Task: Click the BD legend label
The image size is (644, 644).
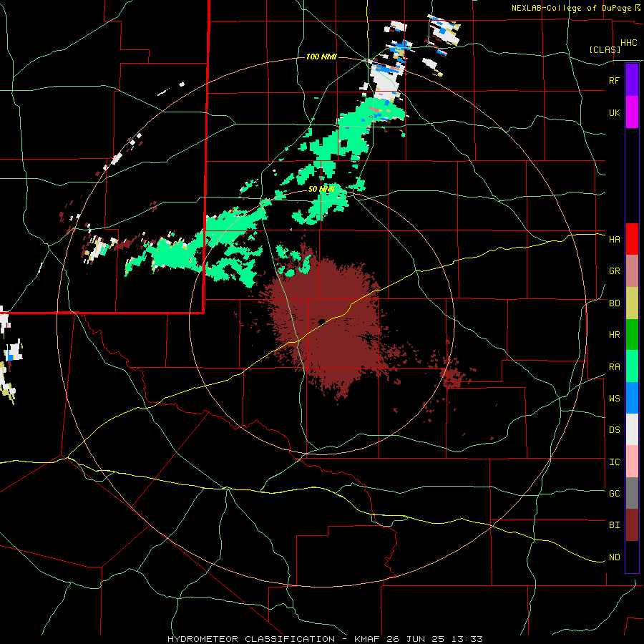Action: click(x=614, y=303)
